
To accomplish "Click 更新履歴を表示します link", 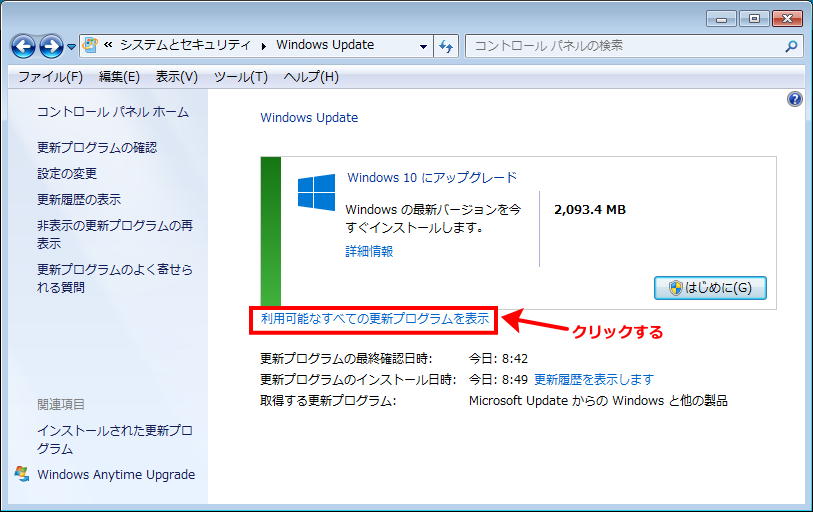I will point(594,380).
